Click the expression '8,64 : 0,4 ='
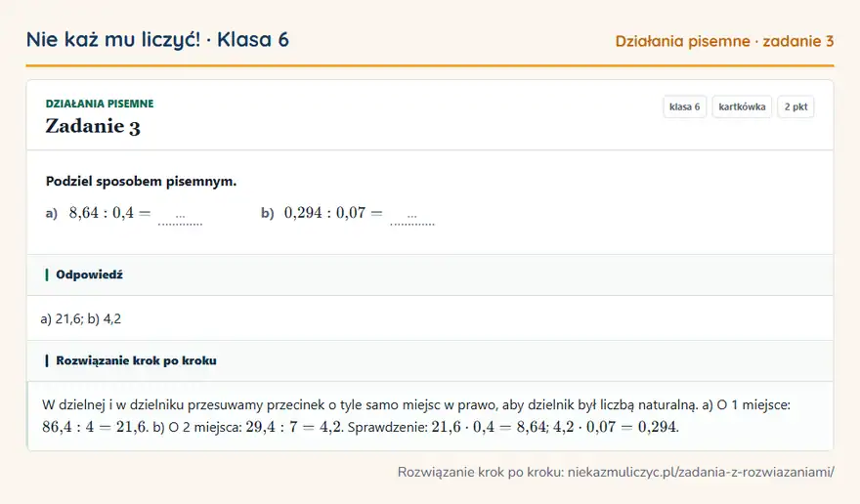Image resolution: width=860 pixels, height=504 pixels. pyautogui.click(x=109, y=213)
